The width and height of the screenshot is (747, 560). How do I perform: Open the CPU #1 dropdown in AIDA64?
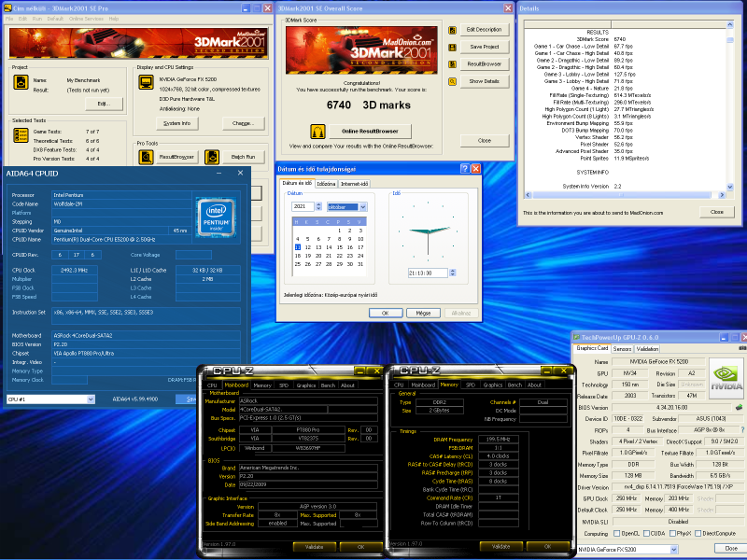click(x=91, y=399)
